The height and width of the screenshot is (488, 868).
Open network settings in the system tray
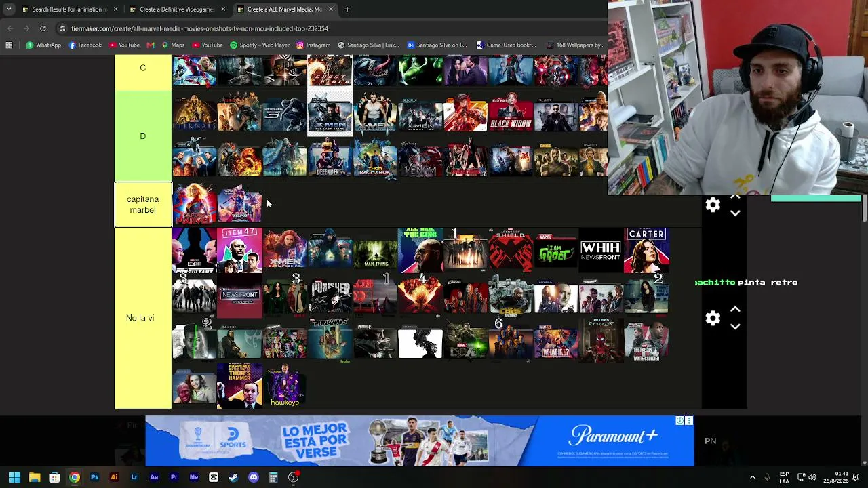coord(801,477)
